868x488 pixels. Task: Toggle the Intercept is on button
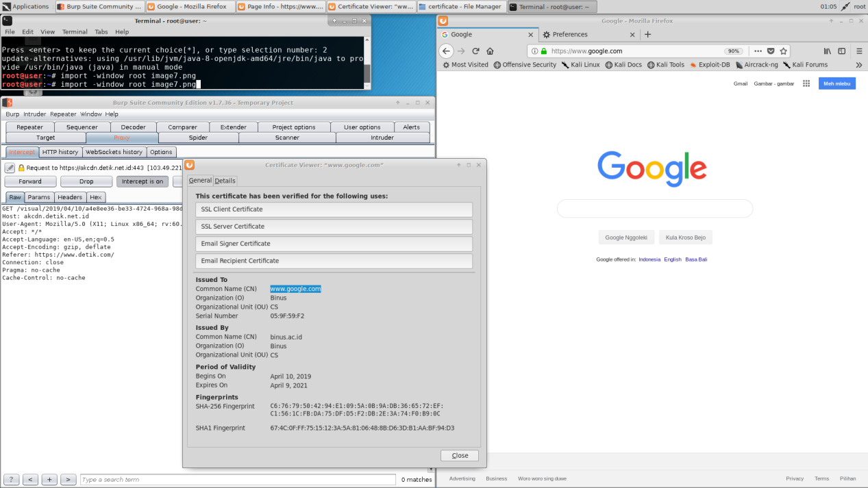(142, 181)
